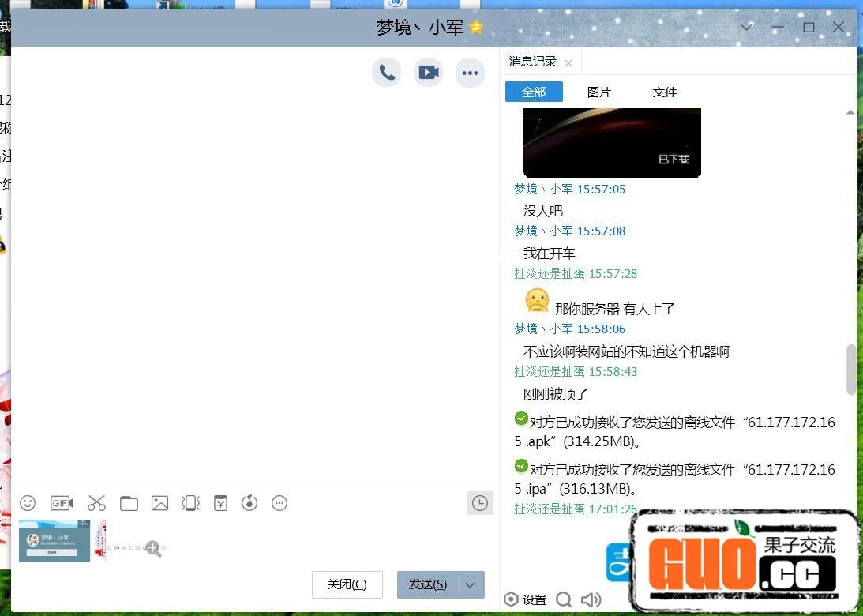Open the red packet icon

click(220, 503)
